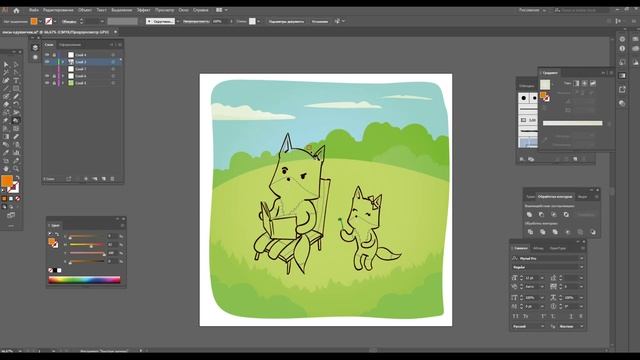Image resolution: width=640 pixels, height=360 pixels.
Task: Click the Установки button in control bar
Action: point(320,21)
